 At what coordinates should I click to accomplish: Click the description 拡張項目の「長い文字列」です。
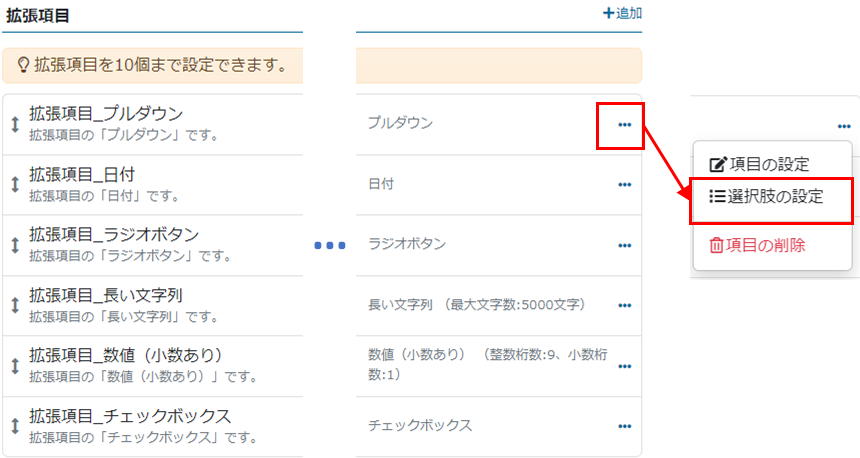(124, 316)
